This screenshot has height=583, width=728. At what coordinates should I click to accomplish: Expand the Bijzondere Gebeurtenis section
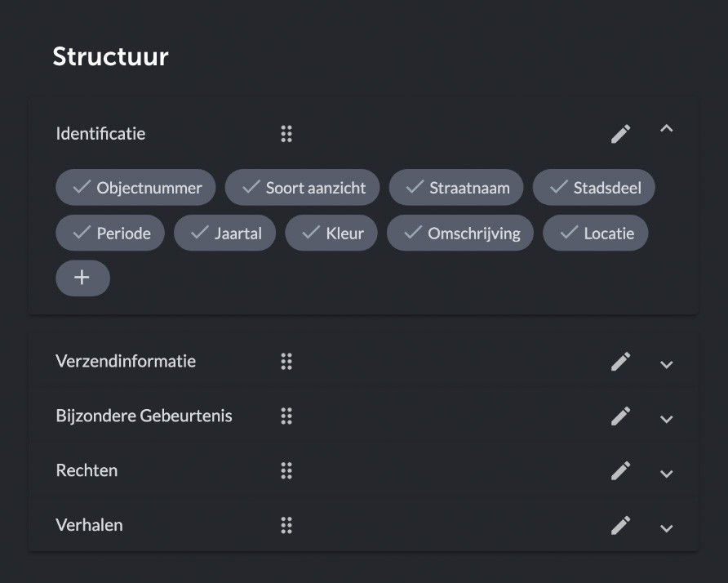click(667, 419)
